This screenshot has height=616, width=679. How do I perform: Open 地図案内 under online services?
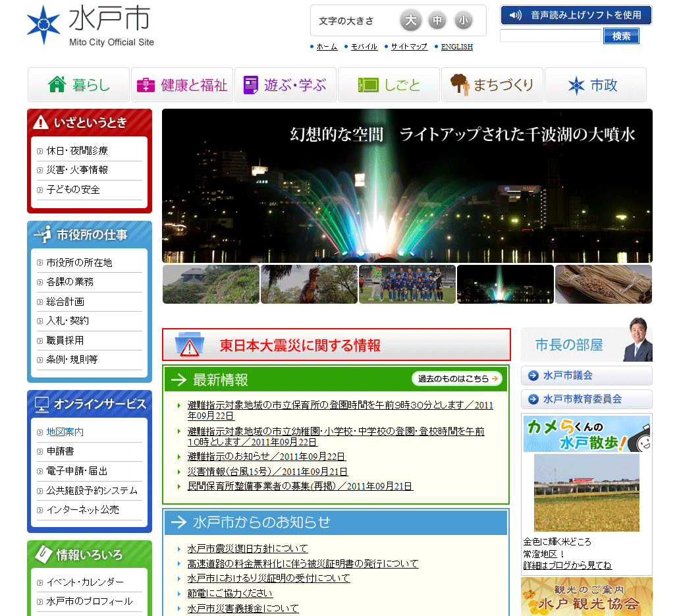[x=65, y=432]
